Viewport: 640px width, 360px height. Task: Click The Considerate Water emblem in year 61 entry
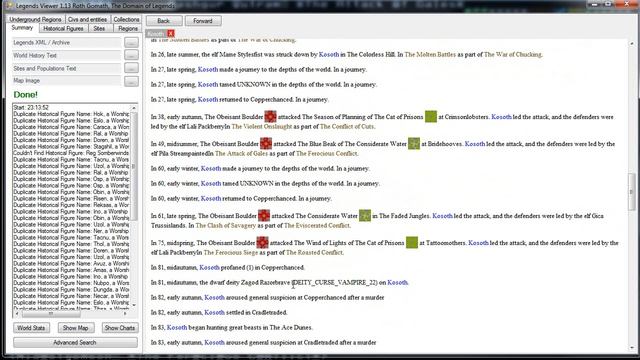365,216
